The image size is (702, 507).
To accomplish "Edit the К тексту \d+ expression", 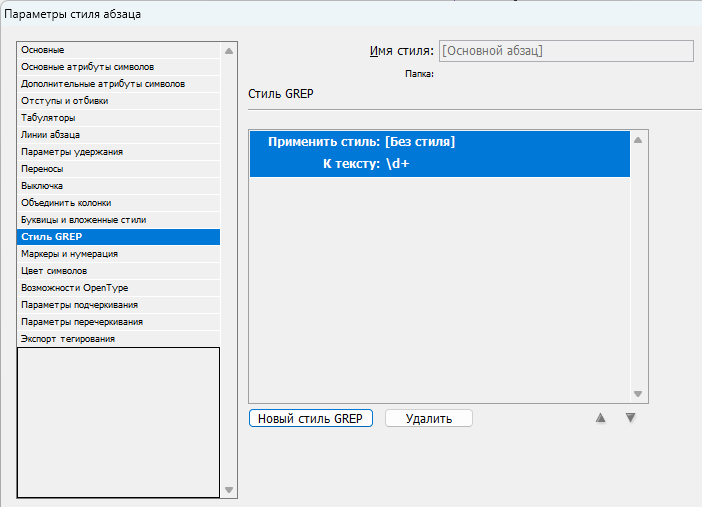I will (397, 163).
